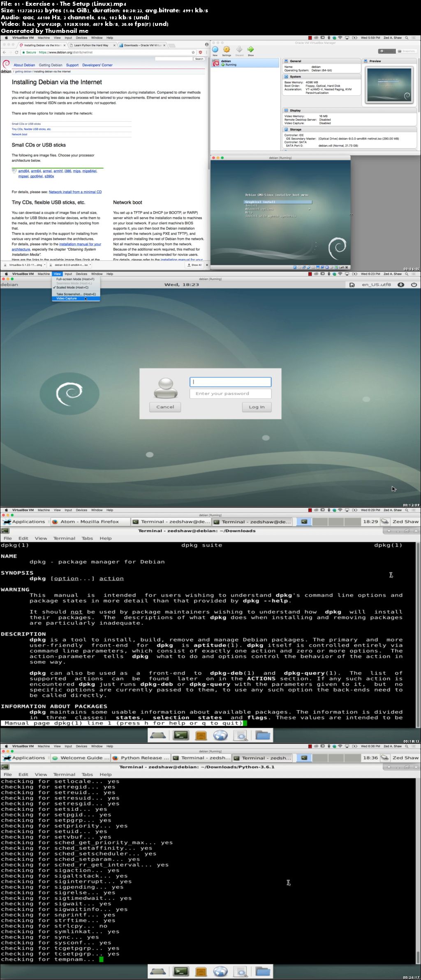Open the Tabs menu in the Python-3.6.1 terminal window
The image size is (421, 980).
pos(87,774)
